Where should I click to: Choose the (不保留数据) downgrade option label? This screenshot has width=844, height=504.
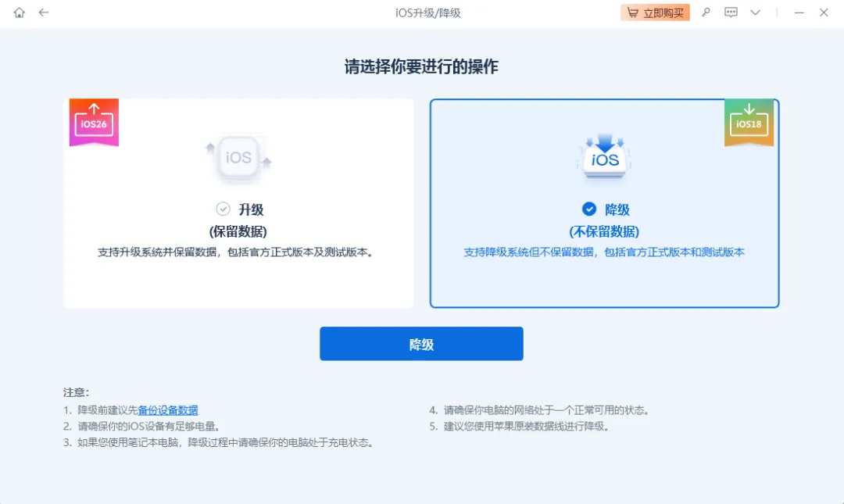[x=604, y=231]
